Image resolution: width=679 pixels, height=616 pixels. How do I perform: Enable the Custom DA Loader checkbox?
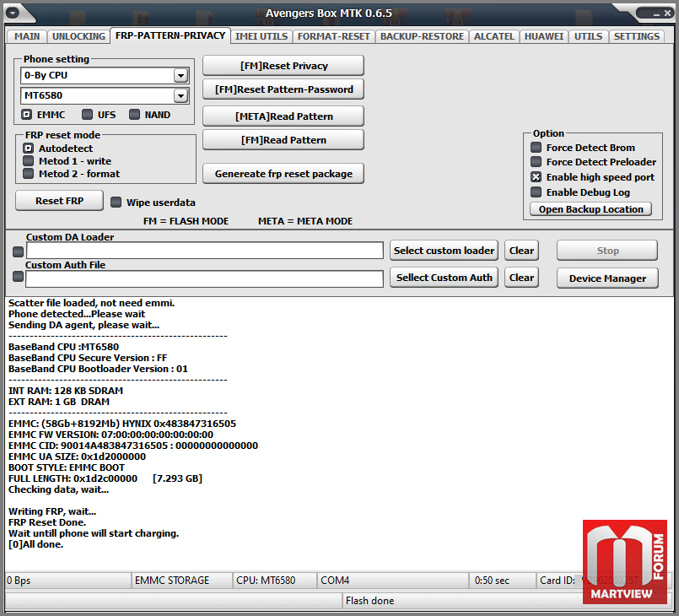pos(19,251)
